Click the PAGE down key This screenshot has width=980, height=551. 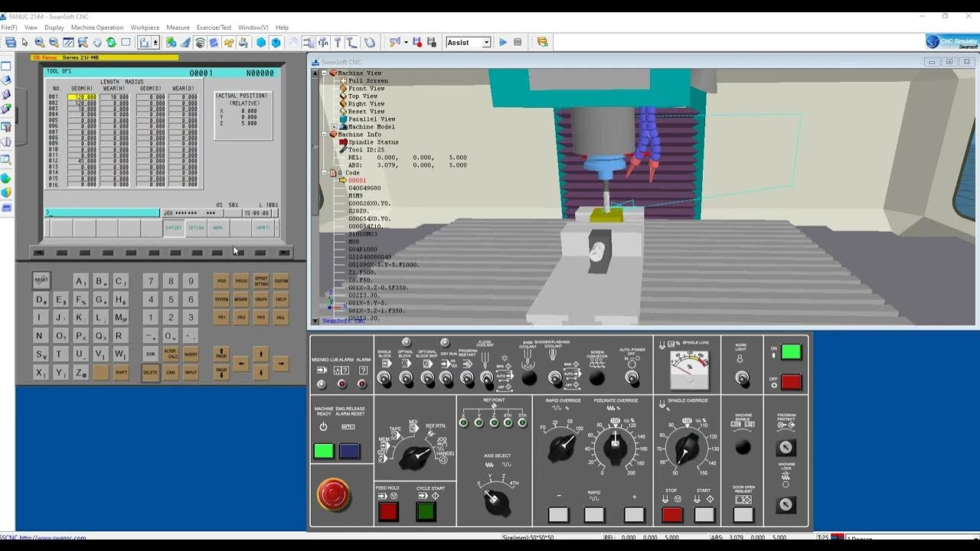221,373
